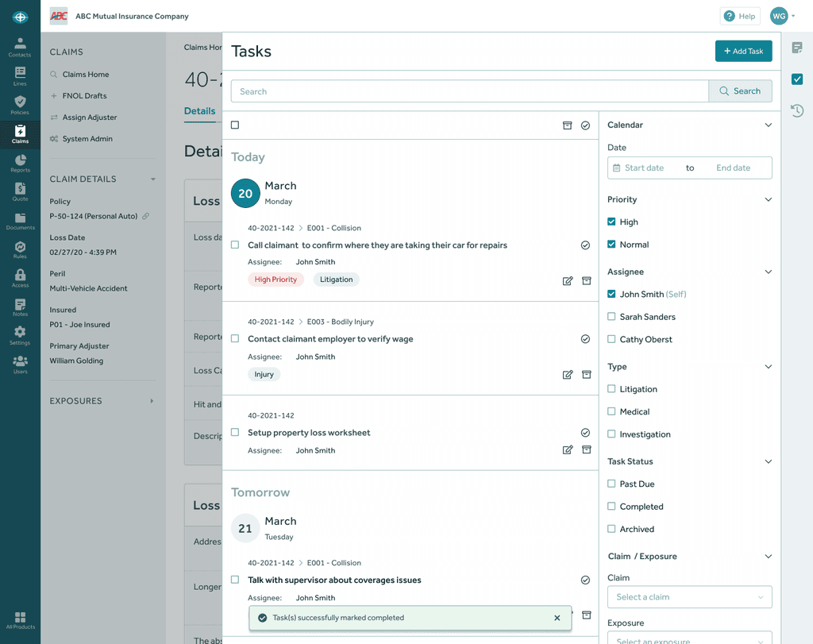Open Contacts in left navigation bar

pyautogui.click(x=20, y=47)
